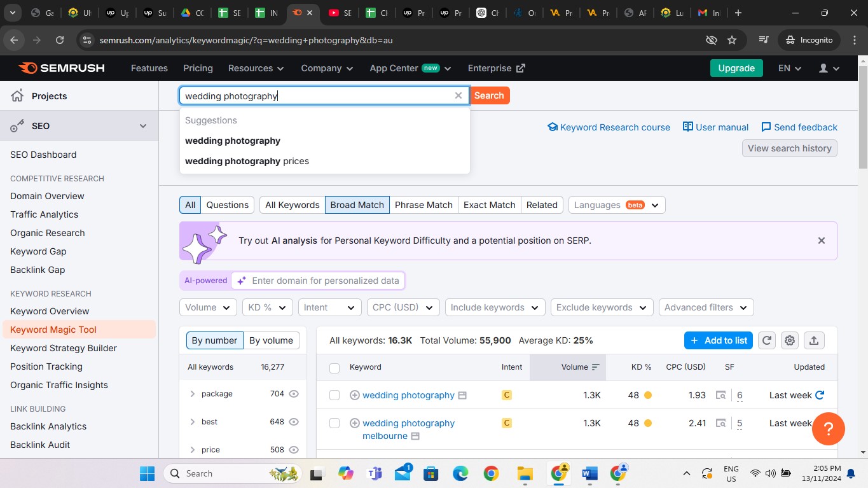The height and width of the screenshot is (488, 868).
Task: Toggle eye icon for 'package' group
Action: [294, 394]
